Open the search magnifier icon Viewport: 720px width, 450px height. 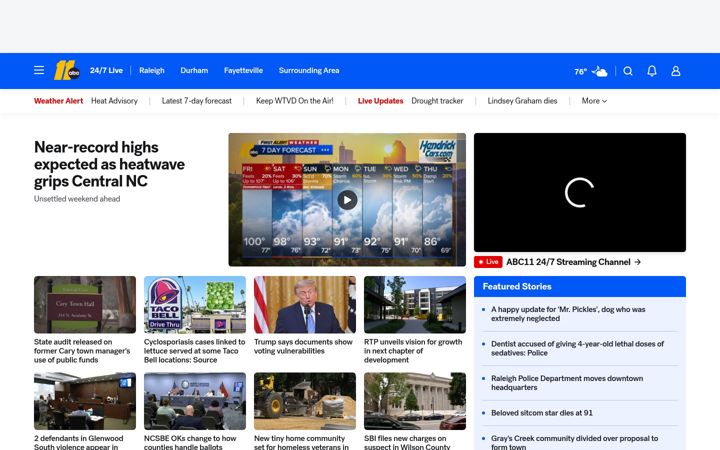[x=628, y=71]
